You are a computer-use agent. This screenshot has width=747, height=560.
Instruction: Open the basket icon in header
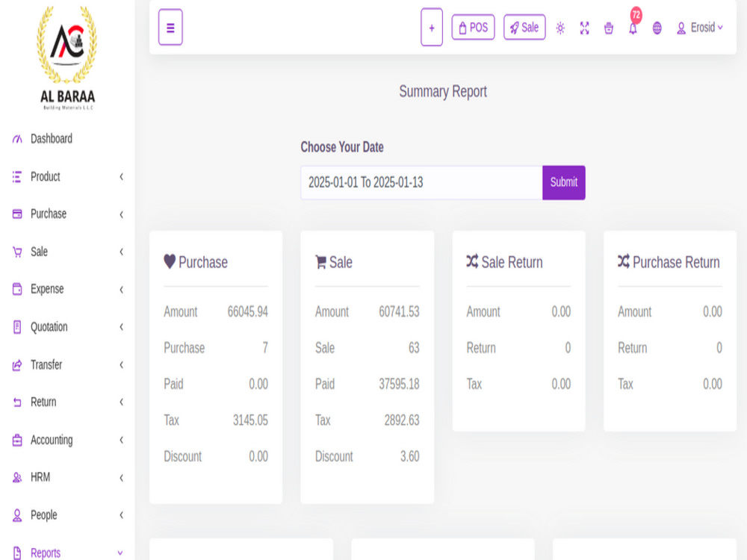point(609,28)
